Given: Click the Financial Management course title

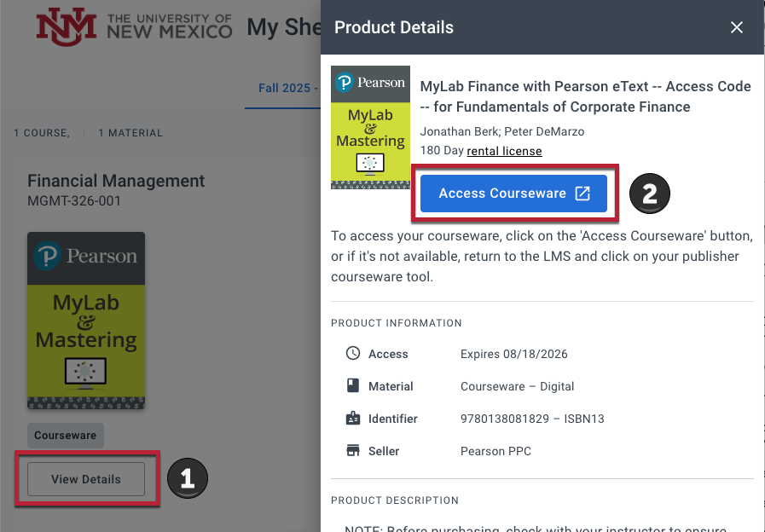Looking at the screenshot, I should tap(116, 181).
